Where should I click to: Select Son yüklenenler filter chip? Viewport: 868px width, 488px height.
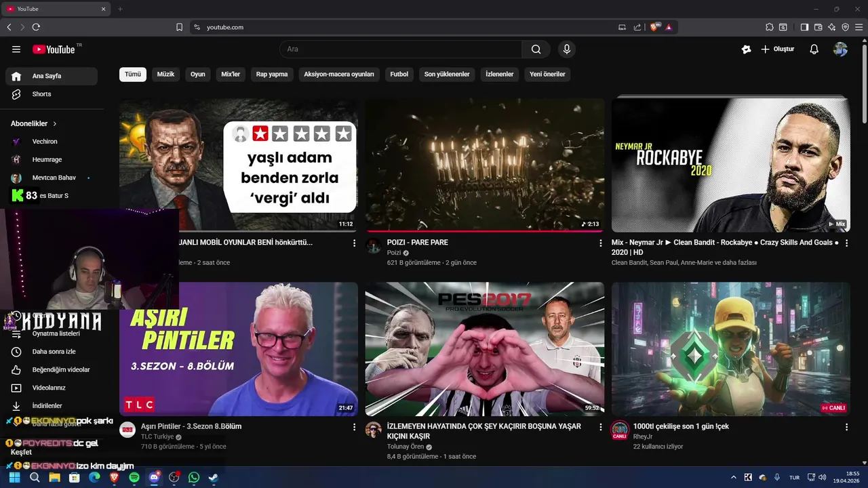[x=447, y=75]
